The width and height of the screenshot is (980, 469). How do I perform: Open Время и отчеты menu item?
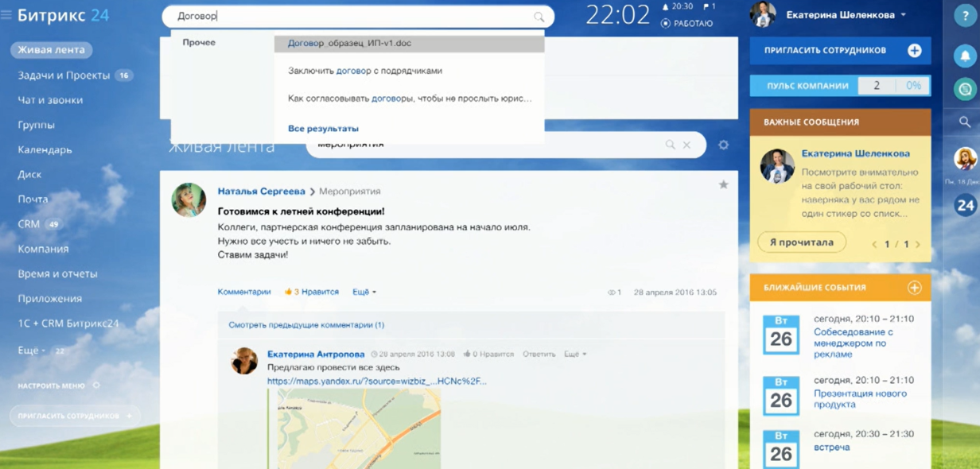(57, 273)
